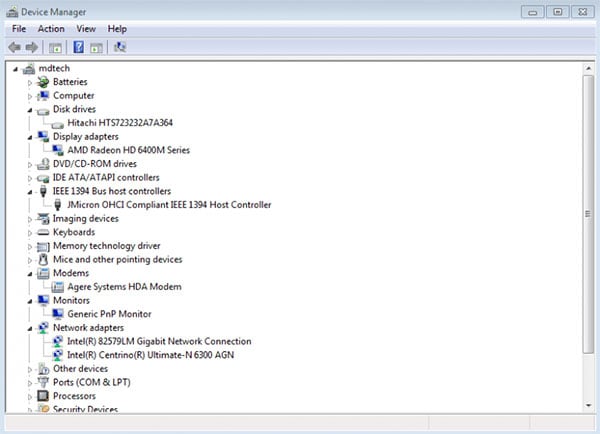This screenshot has width=600, height=434.
Task: Click the Computer category icon
Action: 43,96
